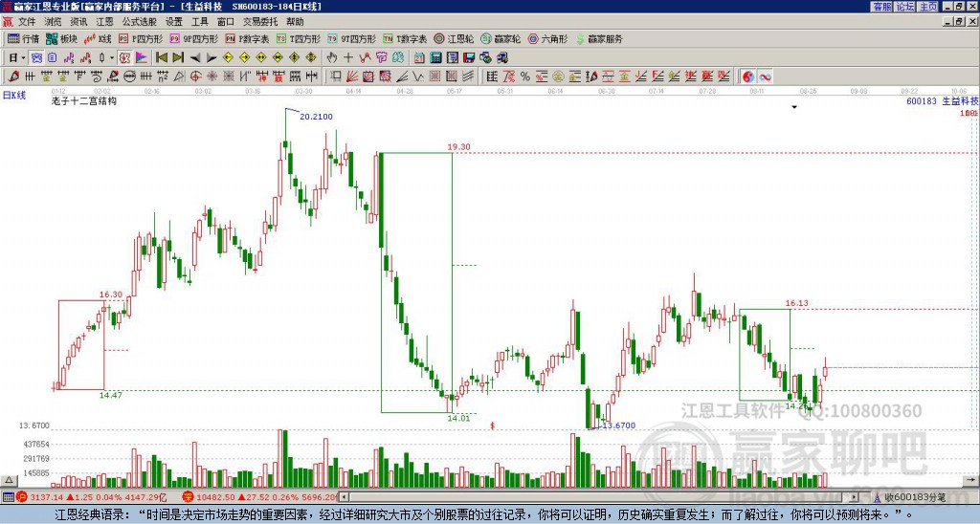The width and height of the screenshot is (980, 524).
Task: Jump to first bar arrow icon
Action: tap(161, 58)
